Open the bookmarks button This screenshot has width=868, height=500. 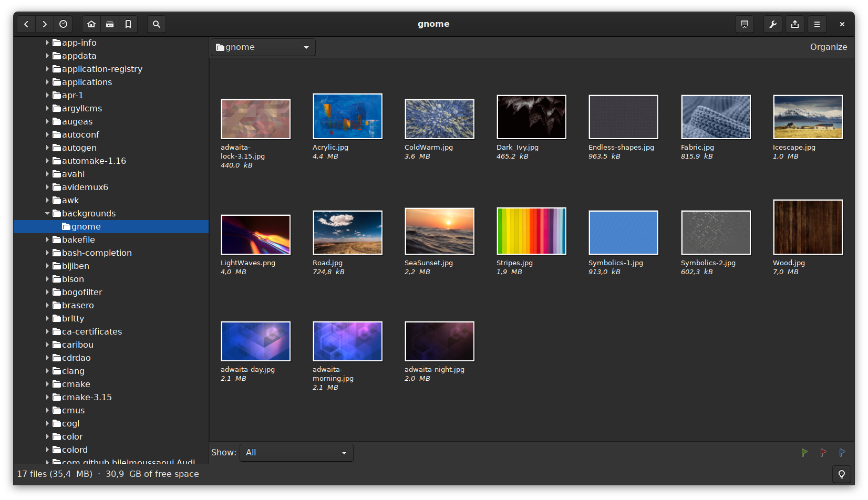coord(128,24)
